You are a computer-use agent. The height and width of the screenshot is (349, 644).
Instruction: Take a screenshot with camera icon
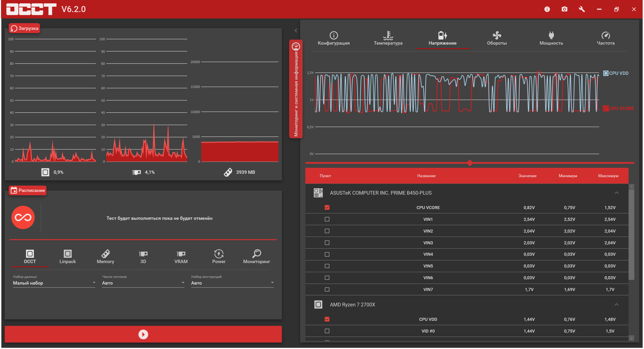pyautogui.click(x=565, y=9)
